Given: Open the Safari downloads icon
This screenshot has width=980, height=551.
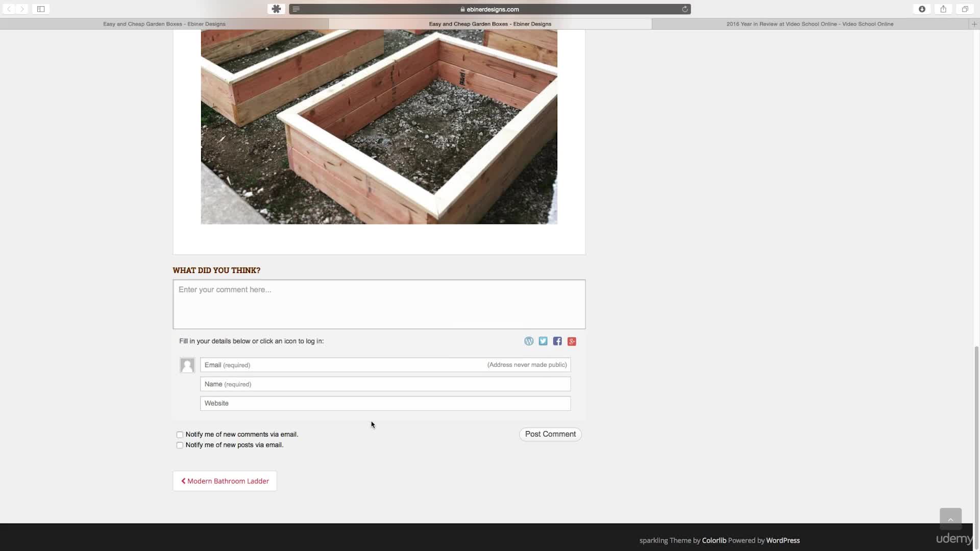Looking at the screenshot, I should click(x=922, y=9).
